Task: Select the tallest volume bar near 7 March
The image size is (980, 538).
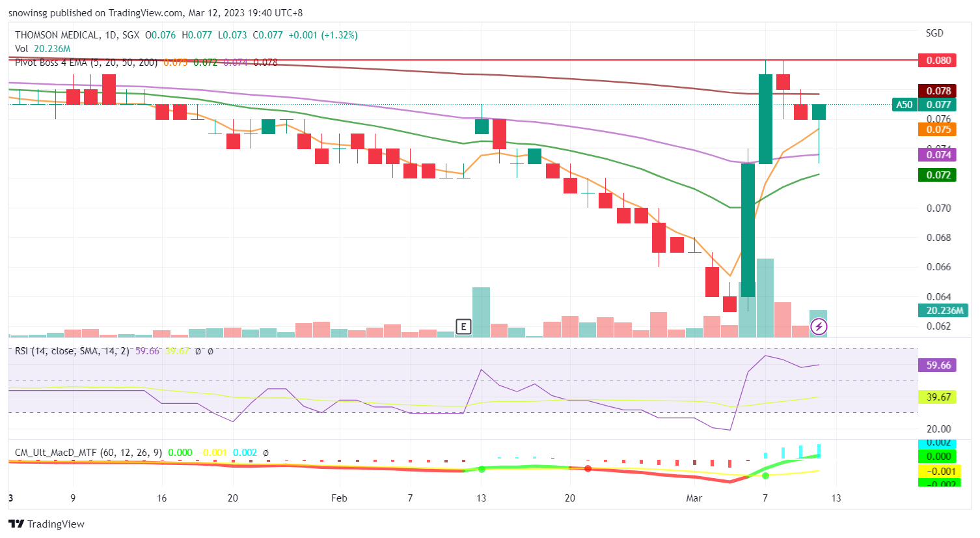Action: (765, 298)
